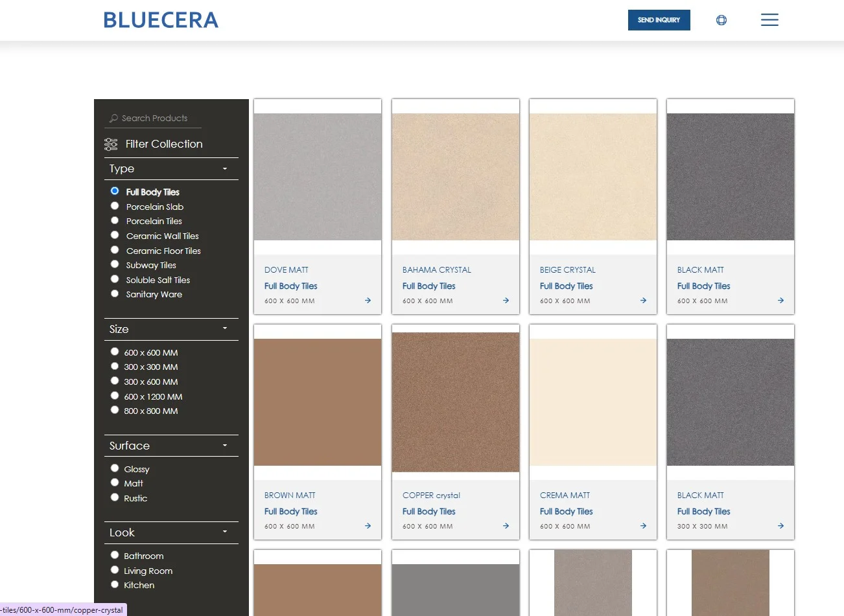Select Glossy surface filter
This screenshot has height=616, width=844.
115,468
